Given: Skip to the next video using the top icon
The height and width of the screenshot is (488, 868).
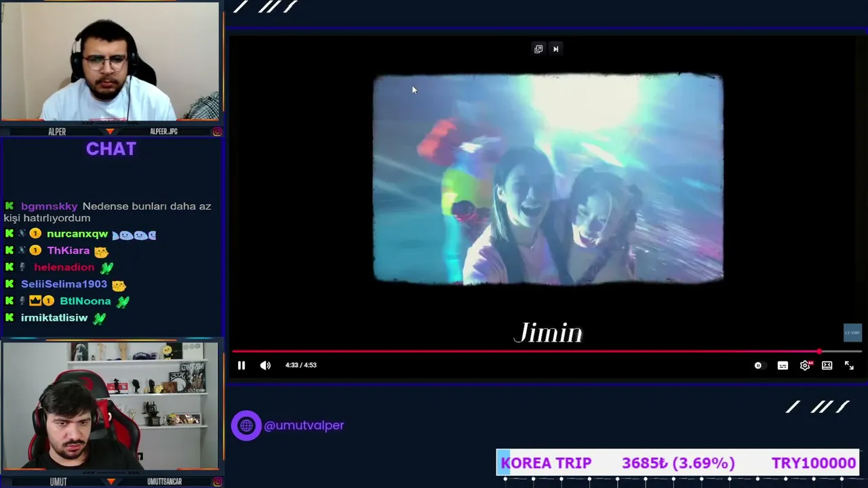Looking at the screenshot, I should click(556, 49).
